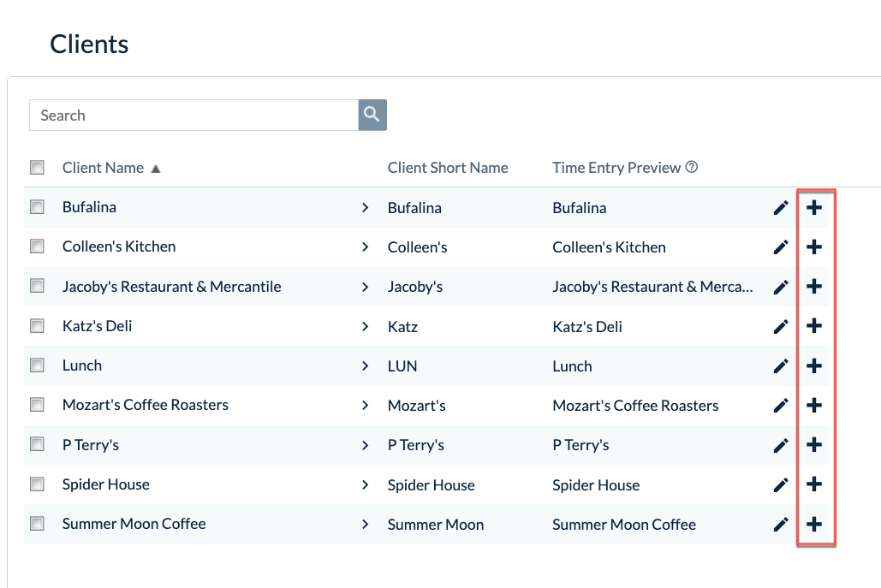Edit Jacoby's Restaurant & Mercantile pencil icon

[x=781, y=287]
